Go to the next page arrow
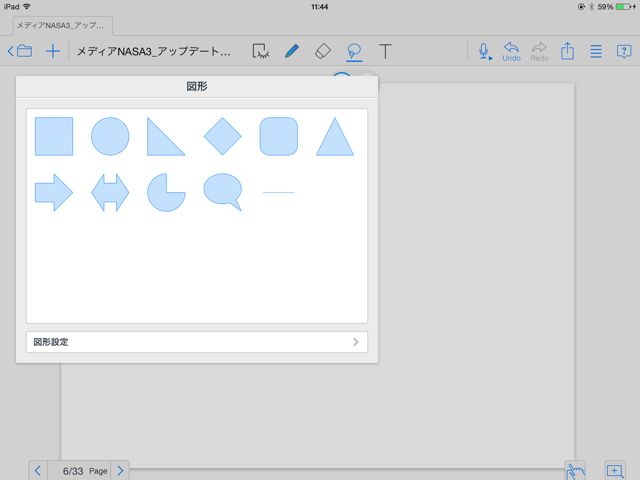The image size is (640, 480). pyautogui.click(x=120, y=471)
